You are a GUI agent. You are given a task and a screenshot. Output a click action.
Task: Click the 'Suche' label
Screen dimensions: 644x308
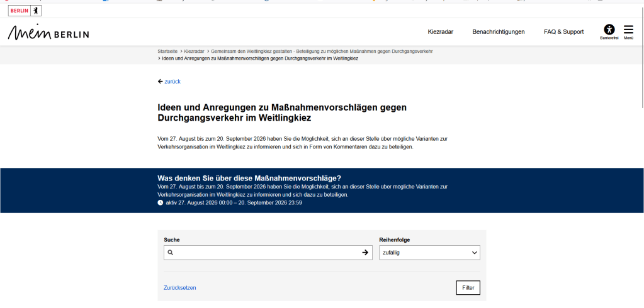pos(172,240)
